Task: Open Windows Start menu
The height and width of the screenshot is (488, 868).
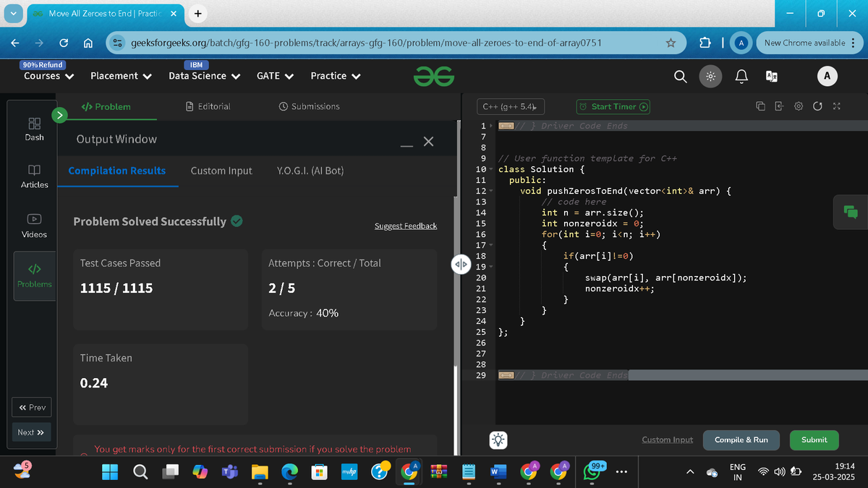Action: click(x=110, y=471)
